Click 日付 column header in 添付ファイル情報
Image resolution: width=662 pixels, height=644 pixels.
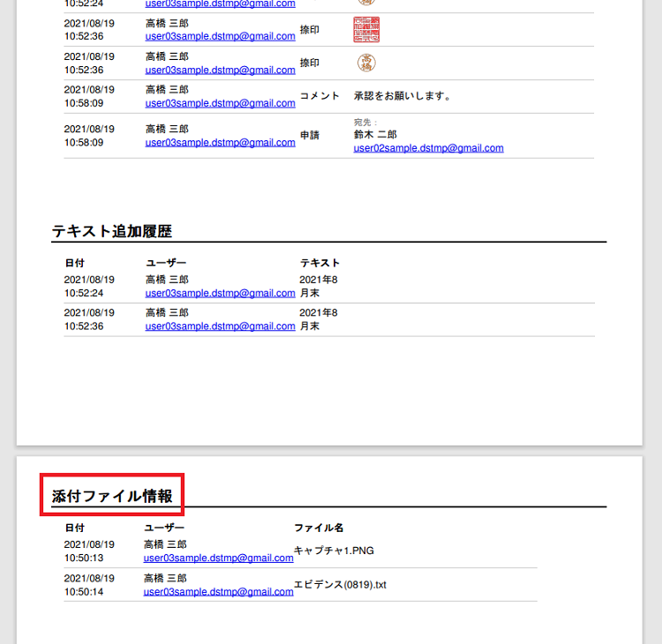pos(75,528)
